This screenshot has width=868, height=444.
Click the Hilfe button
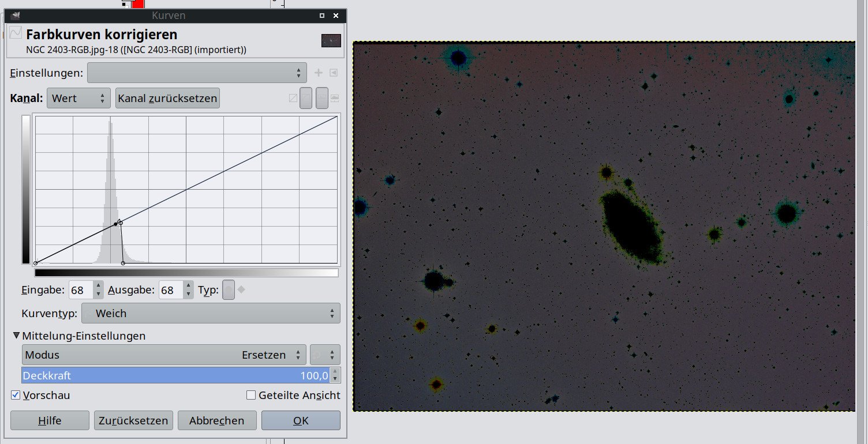tap(50, 420)
